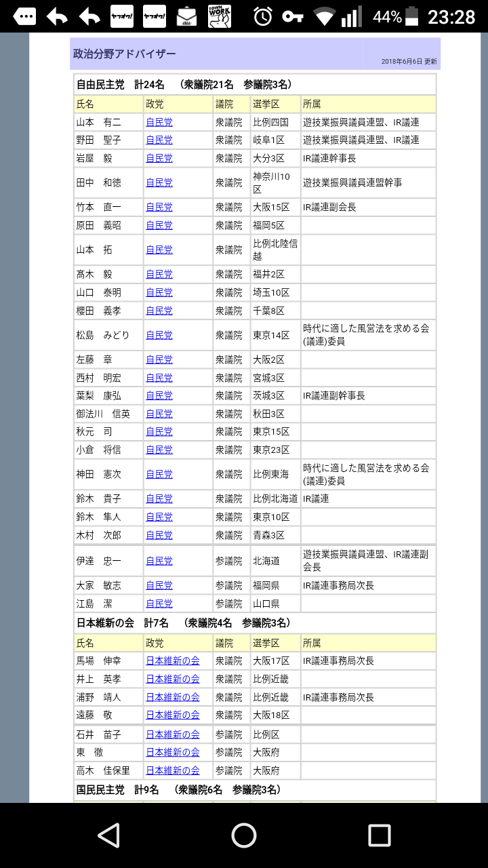Image resolution: width=488 pixels, height=868 pixels.
Task: Select the name cell 鈴木 貴子
Action: [x=108, y=498]
